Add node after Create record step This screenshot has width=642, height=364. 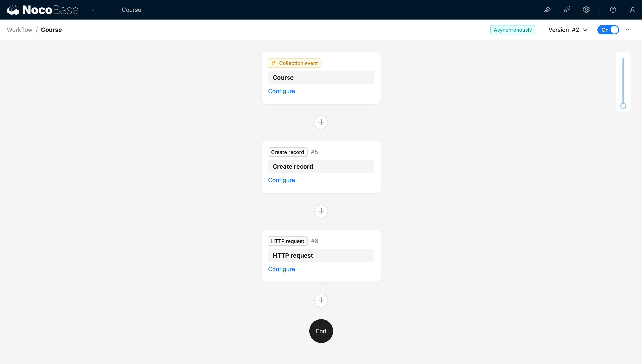(321, 211)
